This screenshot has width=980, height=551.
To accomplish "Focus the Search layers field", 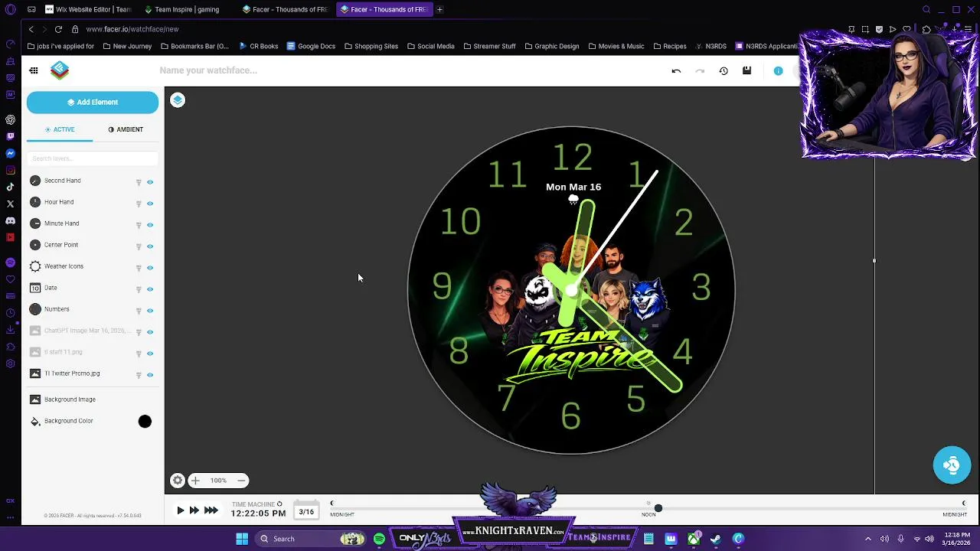I will (93, 158).
